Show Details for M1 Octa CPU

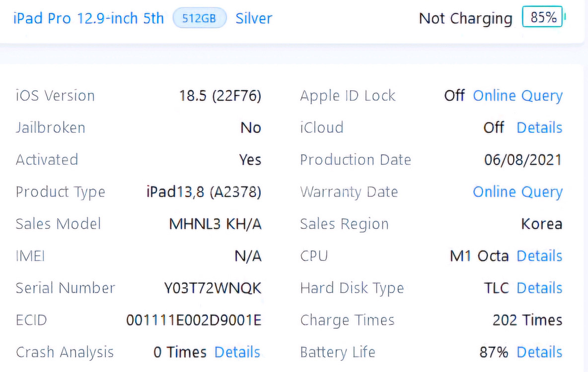pyautogui.click(x=539, y=256)
